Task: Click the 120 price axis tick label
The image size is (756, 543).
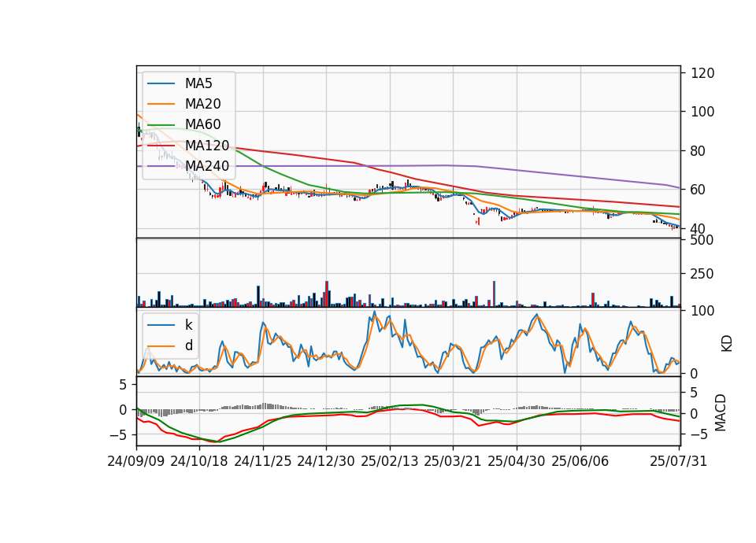Action: click(x=702, y=73)
